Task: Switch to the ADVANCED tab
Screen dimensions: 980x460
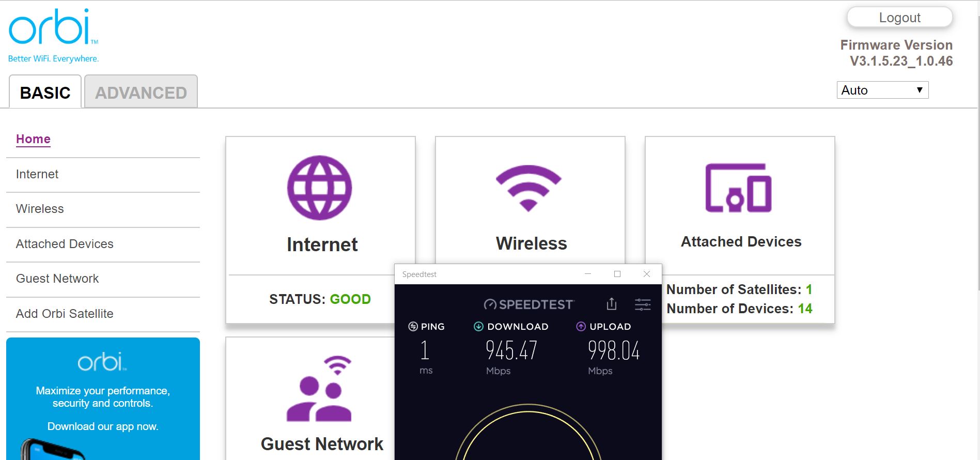Action: 141,93
